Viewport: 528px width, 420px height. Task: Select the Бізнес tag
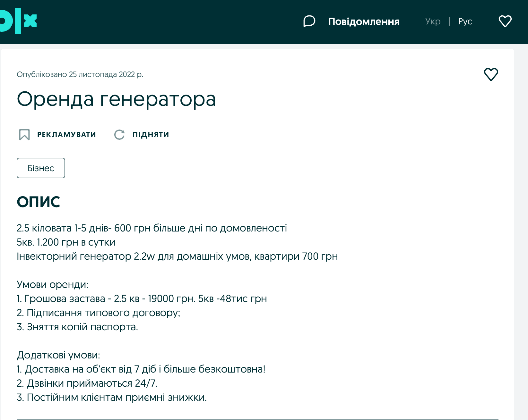[41, 168]
